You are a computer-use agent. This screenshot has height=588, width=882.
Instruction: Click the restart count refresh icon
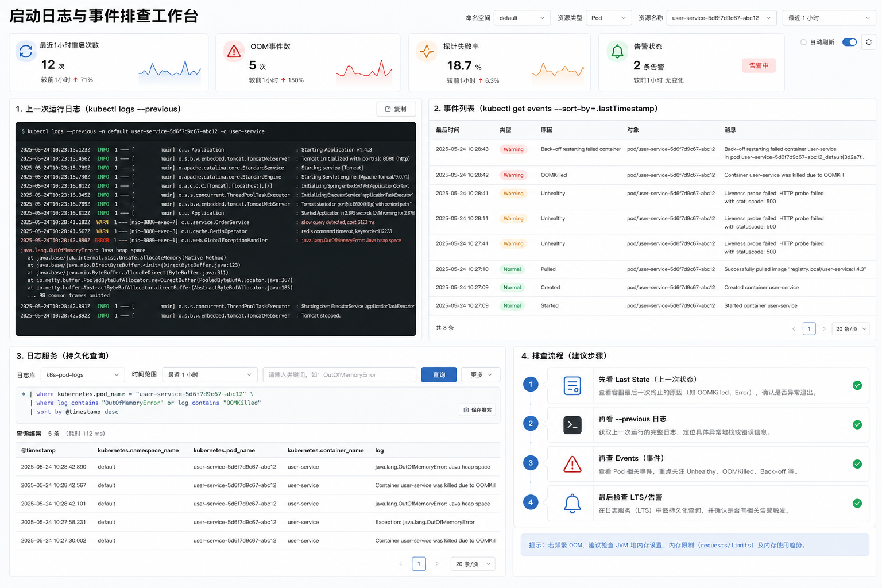tap(26, 52)
